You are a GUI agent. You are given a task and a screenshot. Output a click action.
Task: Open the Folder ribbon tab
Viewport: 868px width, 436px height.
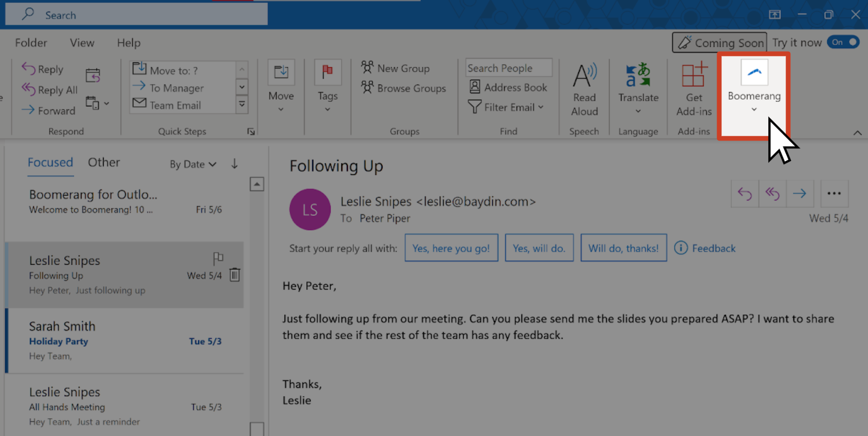click(x=31, y=43)
